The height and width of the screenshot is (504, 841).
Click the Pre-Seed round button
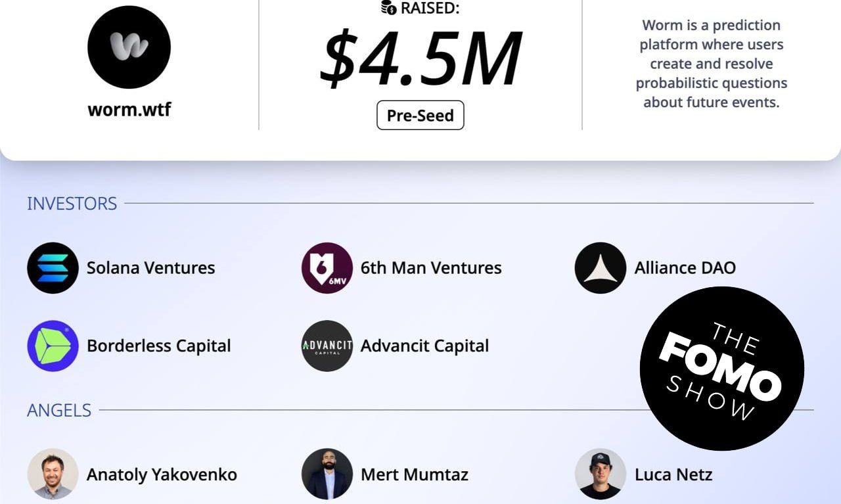pyautogui.click(x=420, y=116)
